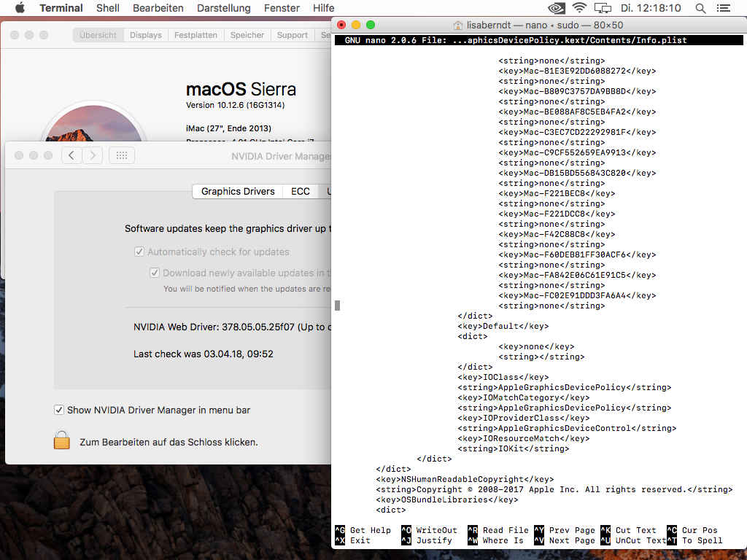Select the Graphics Drivers tab

(238, 192)
